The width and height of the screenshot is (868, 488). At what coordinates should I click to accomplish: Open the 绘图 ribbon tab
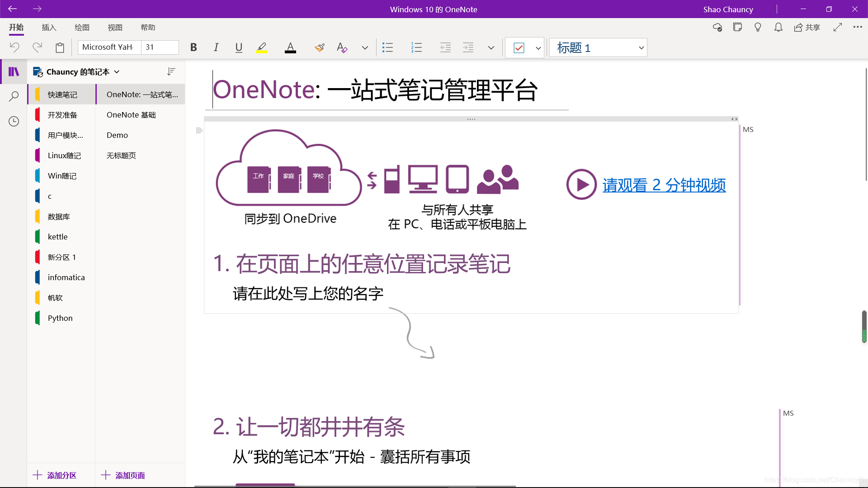(82, 28)
